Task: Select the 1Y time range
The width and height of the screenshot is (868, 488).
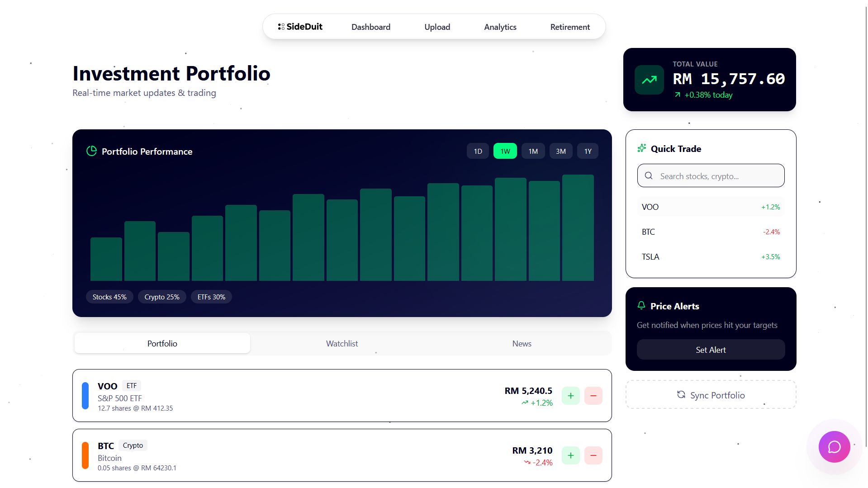Action: [x=588, y=151]
